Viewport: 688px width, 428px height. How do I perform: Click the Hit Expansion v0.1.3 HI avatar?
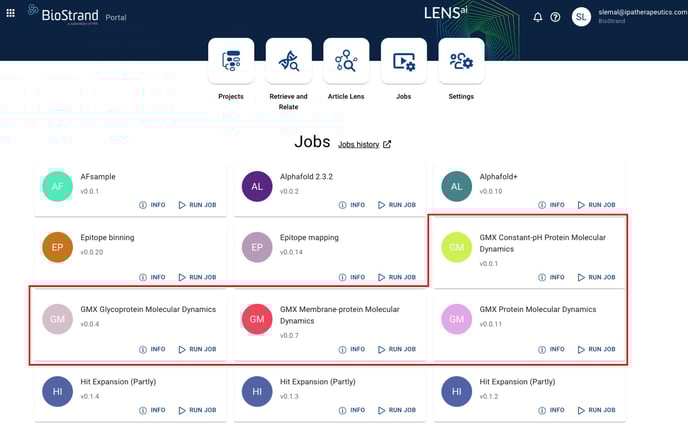257,391
